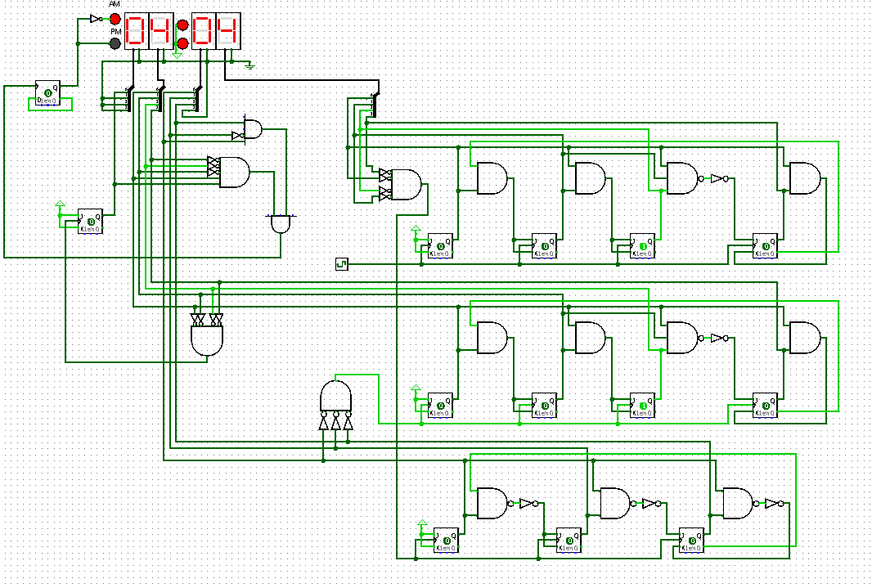Select the D flip-flop at the top left
872x588 pixels.
tap(47, 94)
